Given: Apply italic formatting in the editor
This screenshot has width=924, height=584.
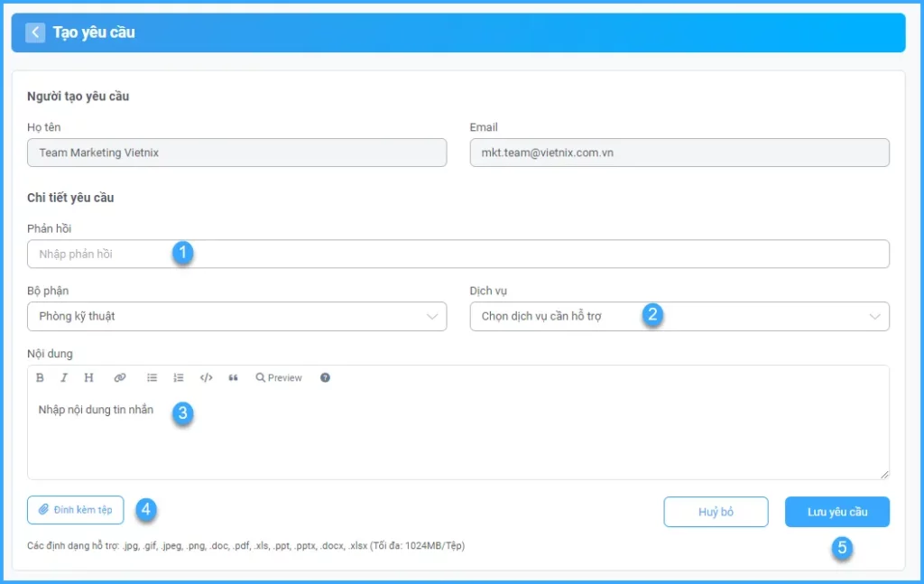Looking at the screenshot, I should pos(64,378).
